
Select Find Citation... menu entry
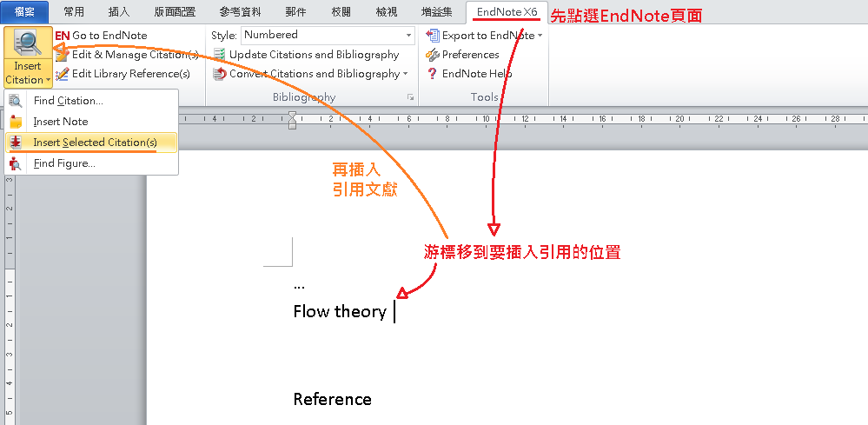91,101
